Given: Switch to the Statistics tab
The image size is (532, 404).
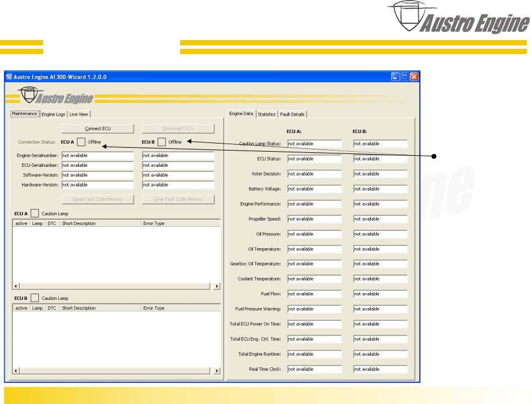Looking at the screenshot, I should (x=267, y=115).
